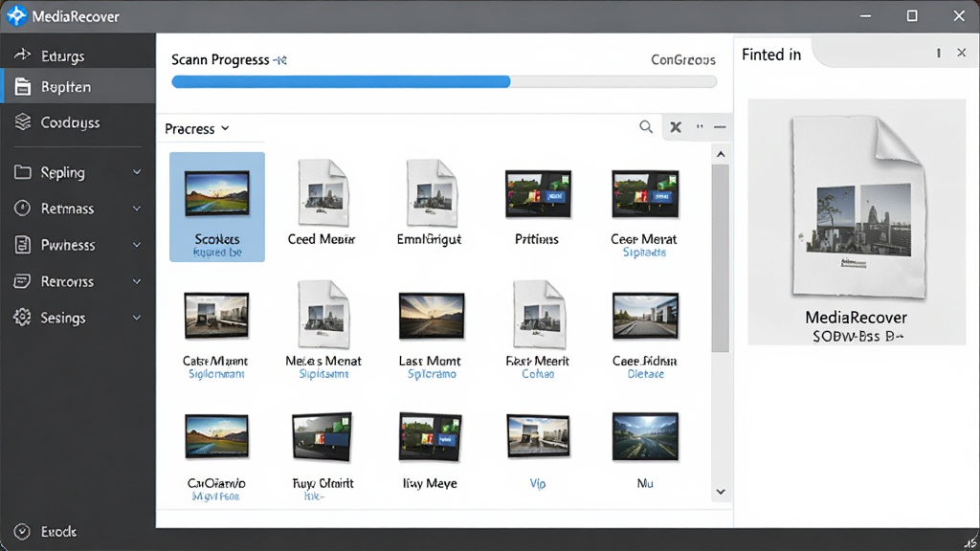This screenshot has width=980, height=551.
Task: Click the page icon beside Pwhesss
Action: 23,244
